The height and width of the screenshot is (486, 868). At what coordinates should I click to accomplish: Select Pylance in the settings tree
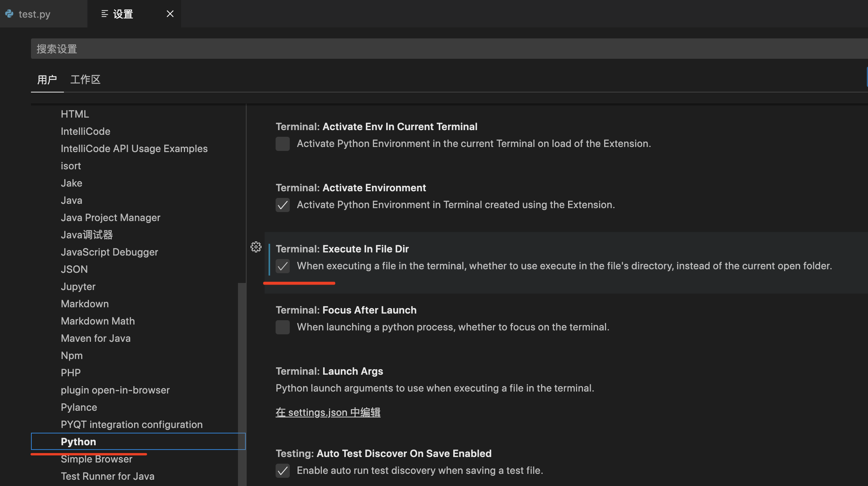79,407
